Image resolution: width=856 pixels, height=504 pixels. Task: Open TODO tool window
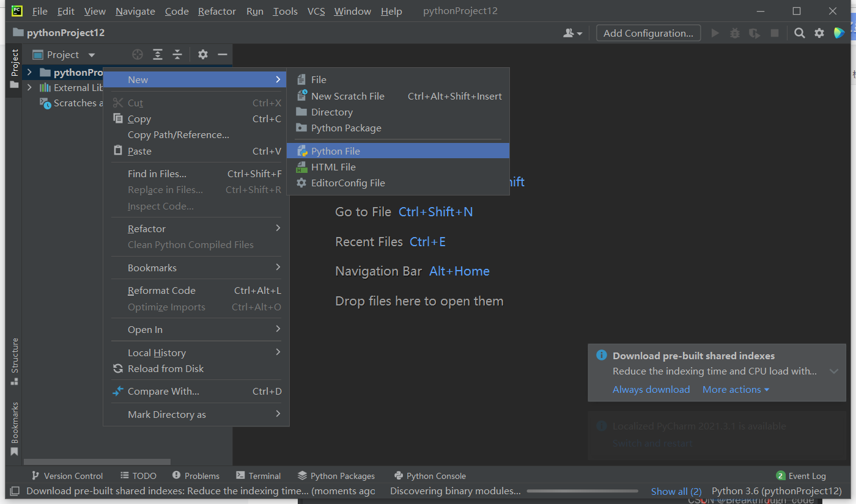pyautogui.click(x=138, y=476)
